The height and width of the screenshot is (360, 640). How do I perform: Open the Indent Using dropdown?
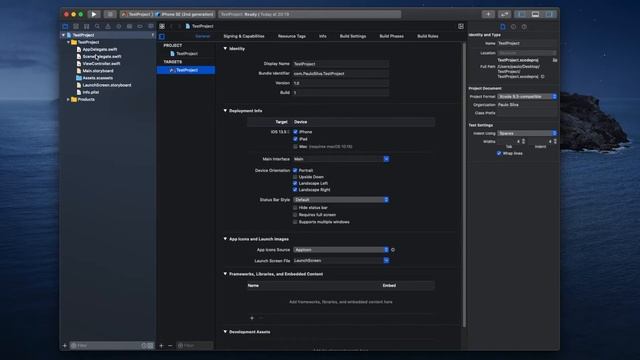click(x=527, y=133)
